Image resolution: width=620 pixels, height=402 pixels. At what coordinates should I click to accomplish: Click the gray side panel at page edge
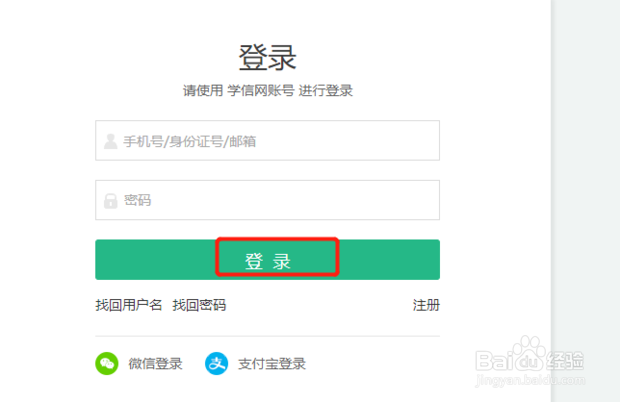(585, 201)
